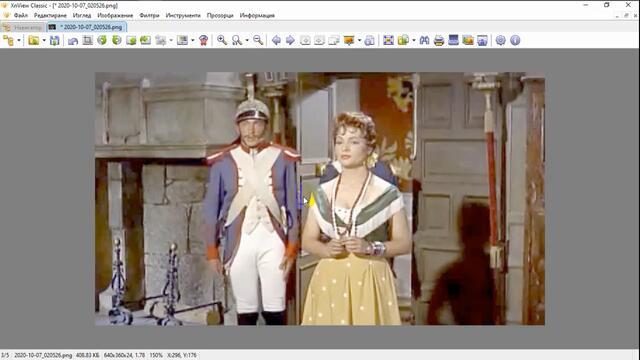Open search with the binoculars icon
The height and width of the screenshot is (360, 640).
tap(424, 40)
